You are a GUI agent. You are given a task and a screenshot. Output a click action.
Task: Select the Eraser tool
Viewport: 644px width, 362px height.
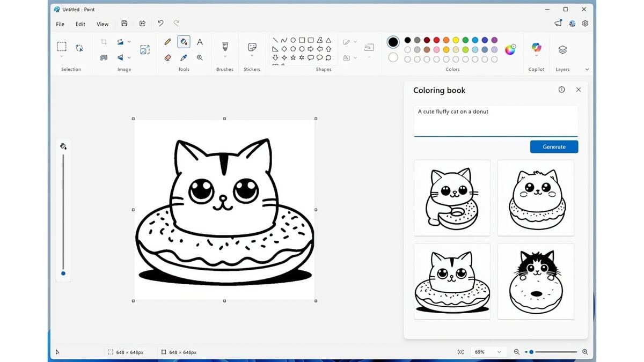167,57
